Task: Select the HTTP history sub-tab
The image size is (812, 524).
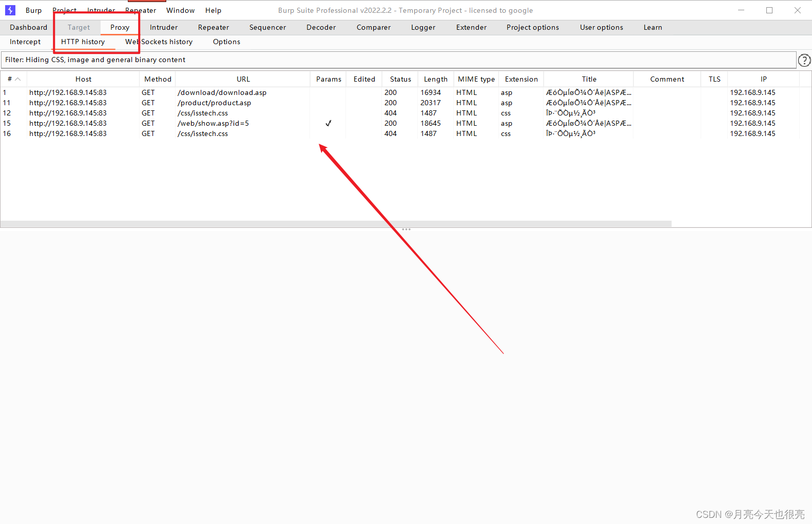Action: coord(83,42)
